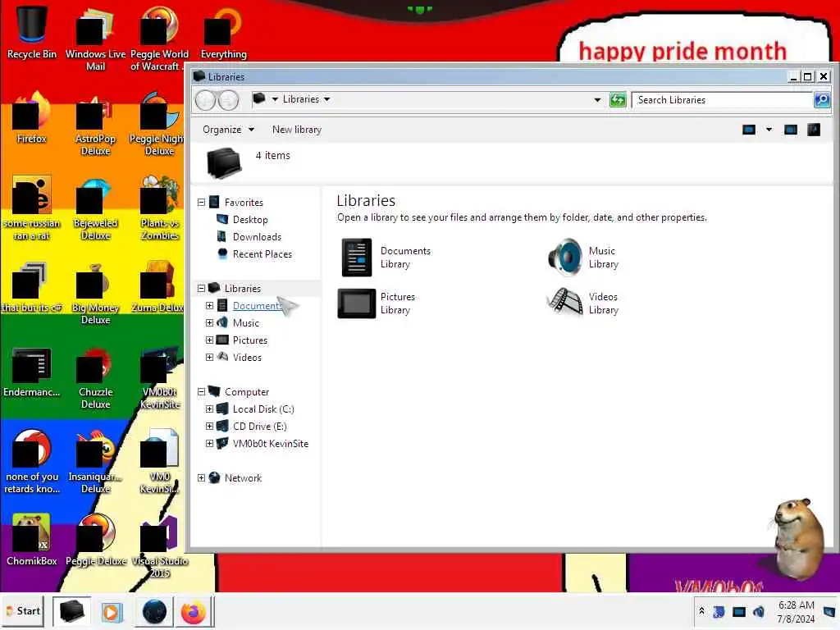Click the taskbar clock 6:28 AM

796,605
